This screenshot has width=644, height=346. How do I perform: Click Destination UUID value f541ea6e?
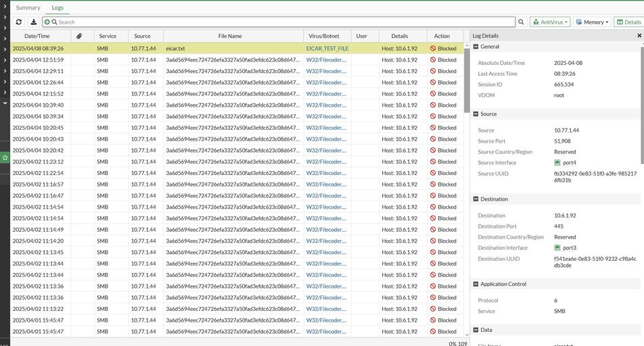point(595,262)
